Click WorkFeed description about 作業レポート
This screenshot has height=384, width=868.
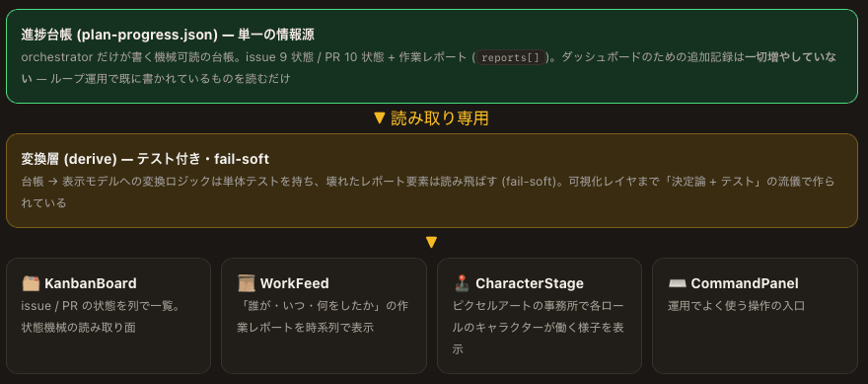[323, 317]
